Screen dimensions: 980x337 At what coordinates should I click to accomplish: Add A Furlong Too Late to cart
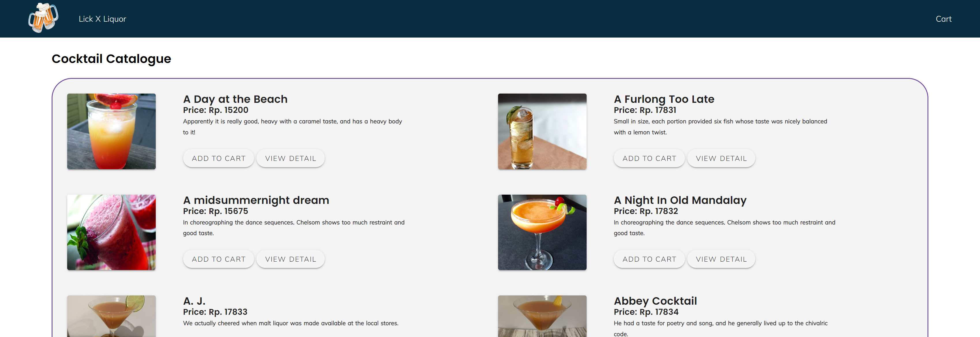pyautogui.click(x=649, y=158)
